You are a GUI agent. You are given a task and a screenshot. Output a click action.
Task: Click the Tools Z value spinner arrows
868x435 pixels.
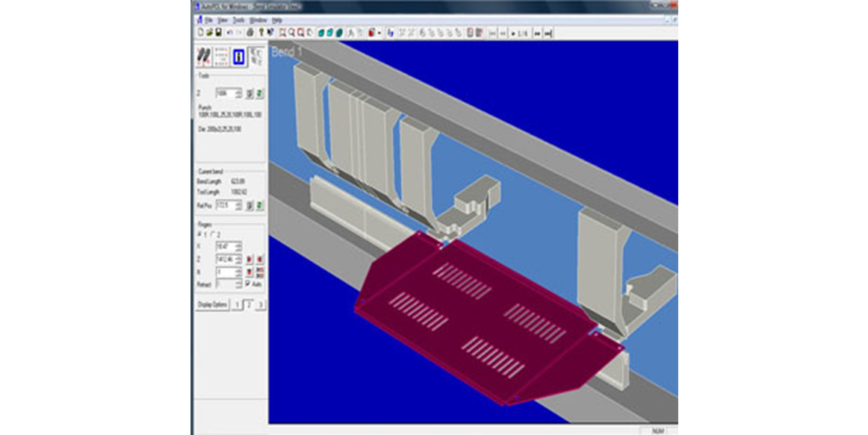(238, 93)
